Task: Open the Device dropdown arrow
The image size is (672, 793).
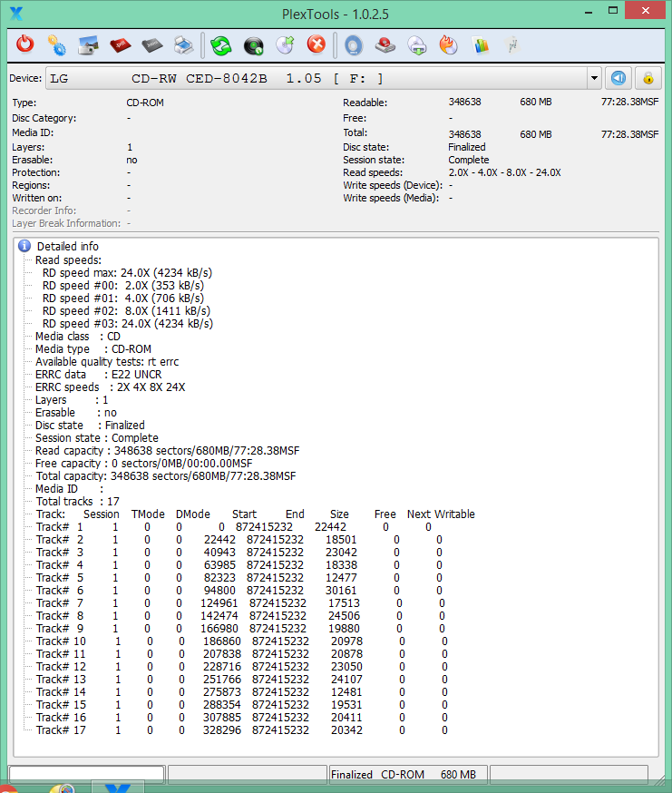Action: click(594, 78)
